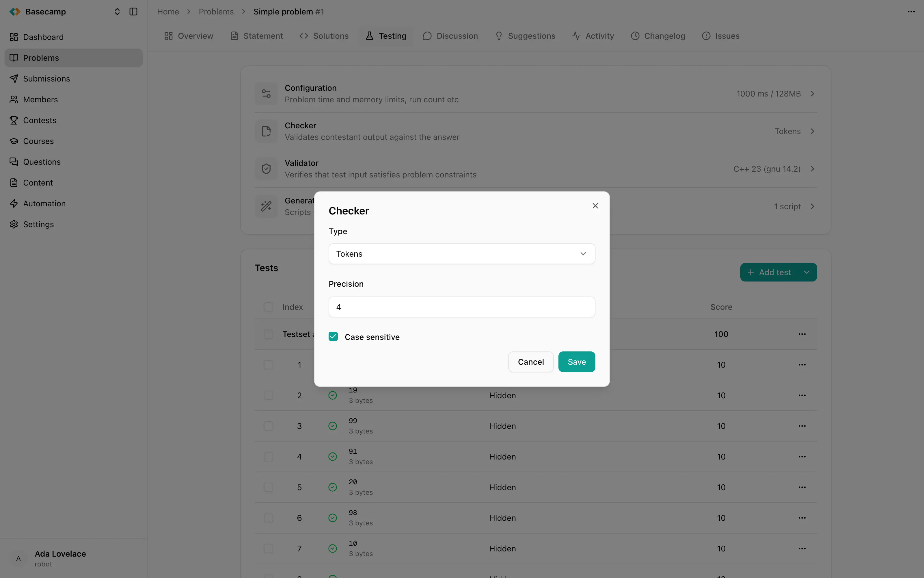This screenshot has width=924, height=578.
Task: Click the Generator magic wand icon
Action: (x=266, y=206)
